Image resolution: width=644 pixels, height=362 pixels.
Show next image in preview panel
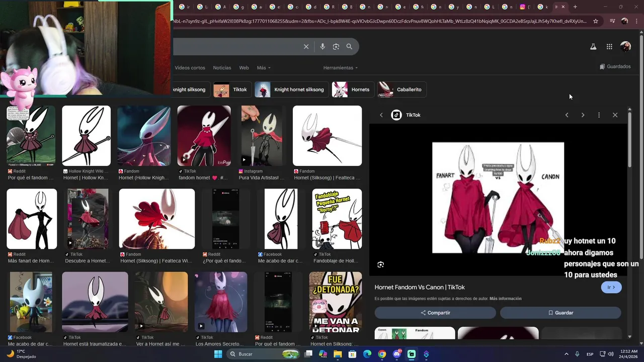(583, 115)
